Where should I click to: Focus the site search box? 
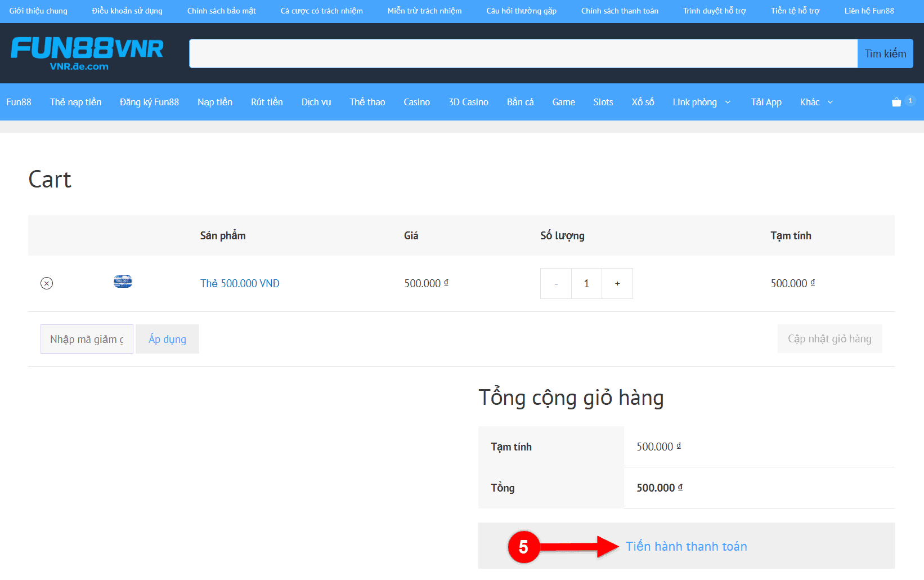(523, 53)
